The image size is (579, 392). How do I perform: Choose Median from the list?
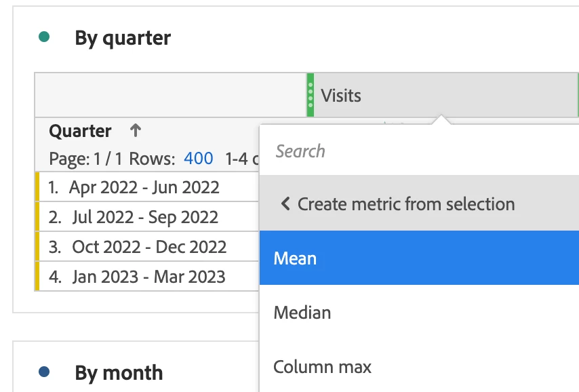(x=419, y=313)
